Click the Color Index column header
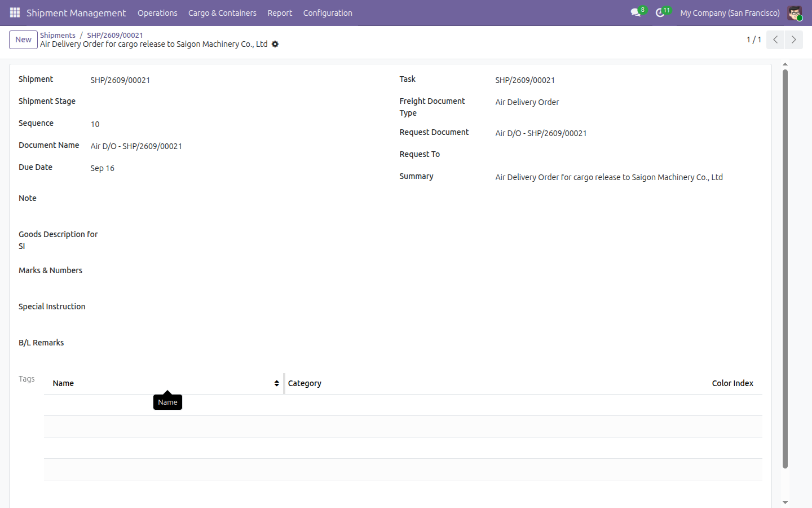Viewport: 812px width, 508px height. click(732, 383)
